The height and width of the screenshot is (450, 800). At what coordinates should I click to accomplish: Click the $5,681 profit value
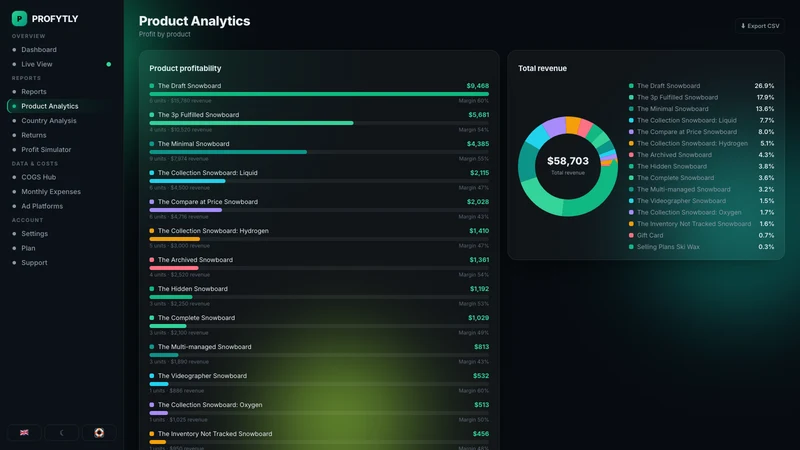pos(479,115)
